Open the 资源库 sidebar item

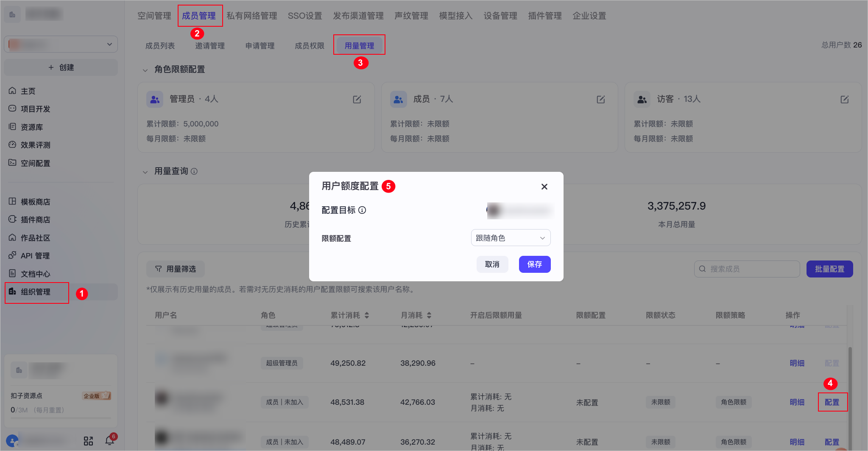[x=61, y=127]
